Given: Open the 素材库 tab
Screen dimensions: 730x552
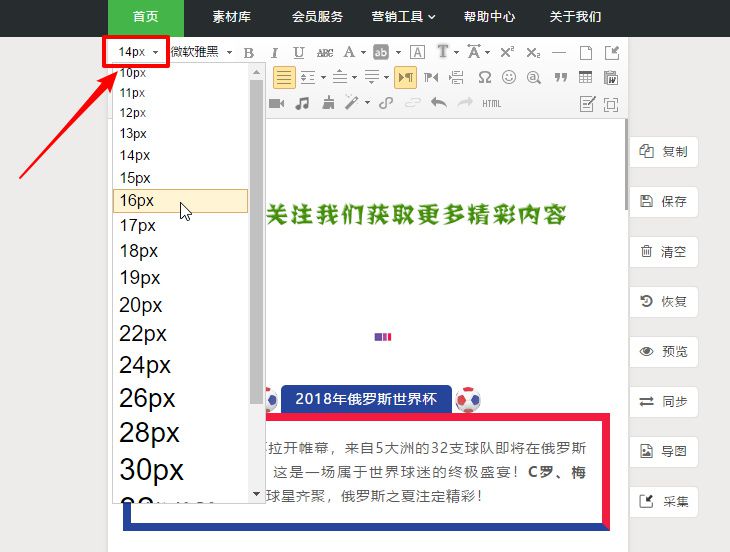Looking at the screenshot, I should pyautogui.click(x=231, y=17).
